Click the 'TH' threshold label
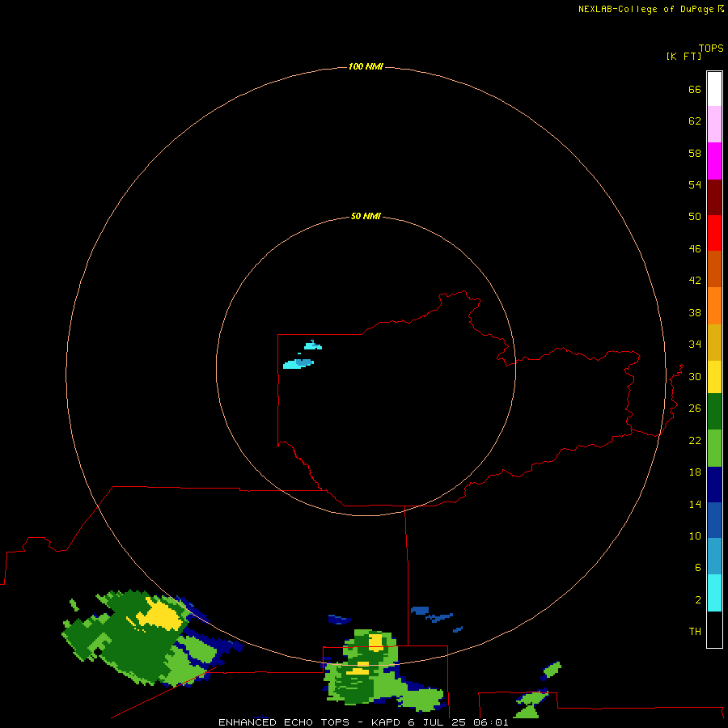728x728 pixels. point(695,631)
